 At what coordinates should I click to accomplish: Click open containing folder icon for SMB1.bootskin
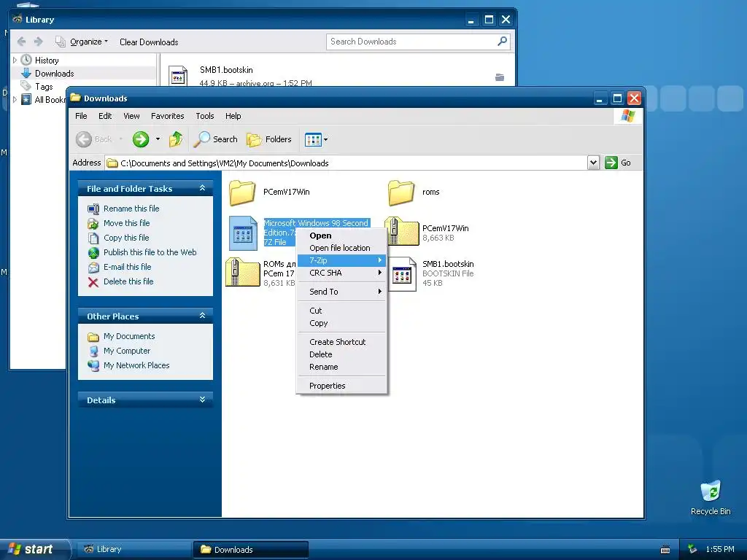point(499,77)
